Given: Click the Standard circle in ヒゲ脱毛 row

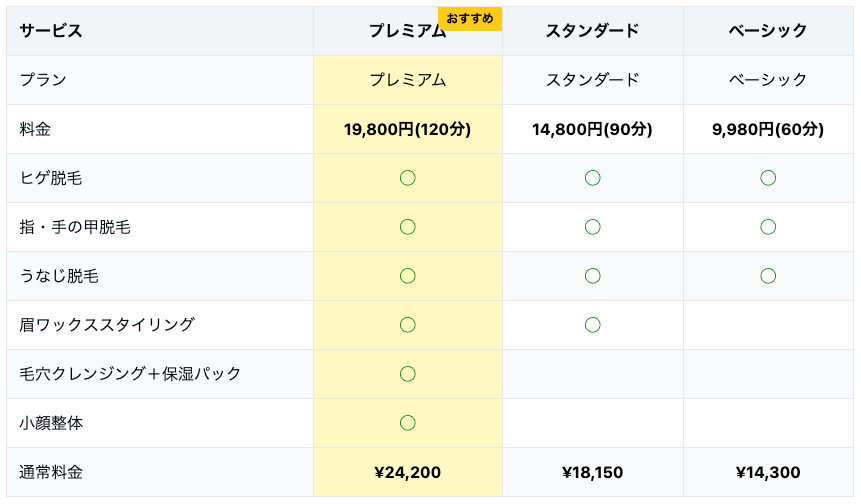Looking at the screenshot, I should (x=592, y=178).
